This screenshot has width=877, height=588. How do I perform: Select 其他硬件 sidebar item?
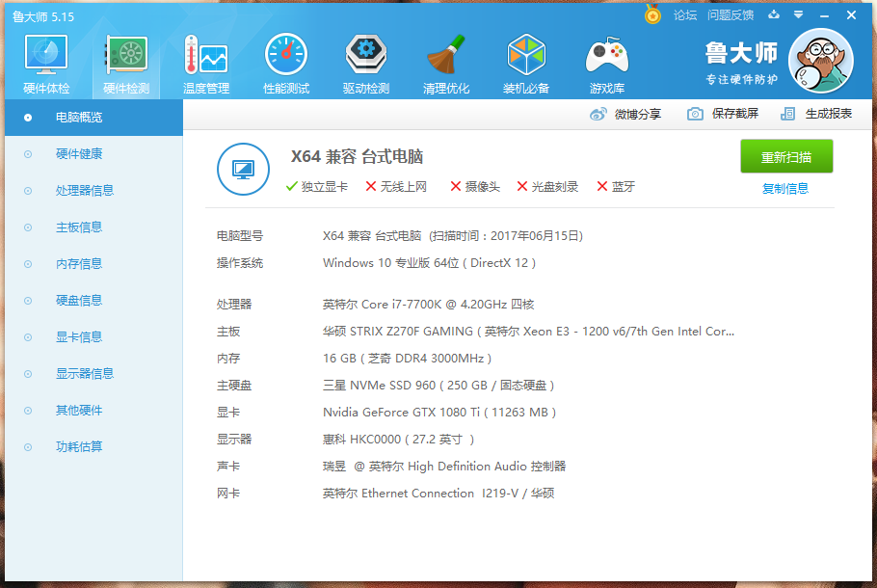(x=94, y=411)
